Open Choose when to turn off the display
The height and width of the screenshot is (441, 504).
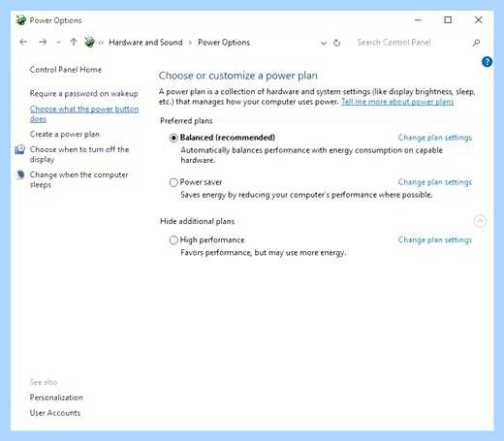click(79, 154)
